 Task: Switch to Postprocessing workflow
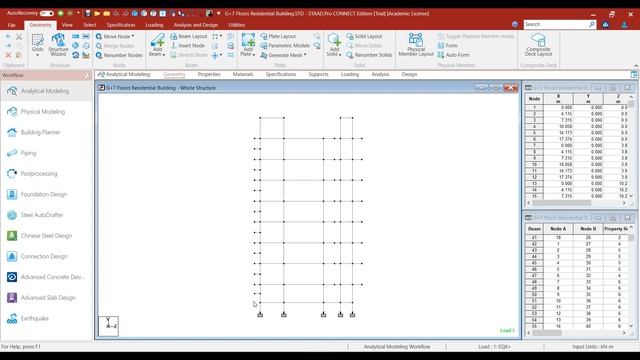46,173
